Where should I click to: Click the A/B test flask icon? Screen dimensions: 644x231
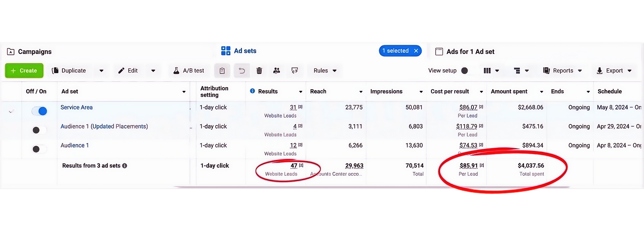[x=176, y=71]
